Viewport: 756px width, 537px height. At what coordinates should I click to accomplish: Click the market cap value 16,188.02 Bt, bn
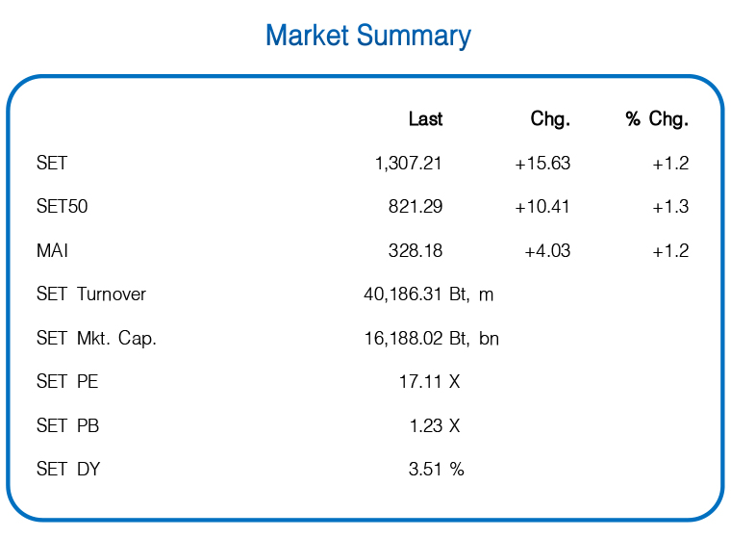(432, 338)
